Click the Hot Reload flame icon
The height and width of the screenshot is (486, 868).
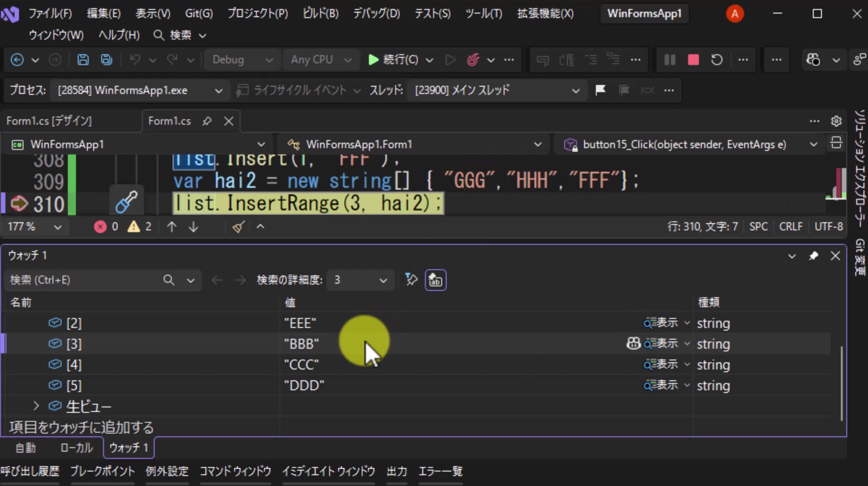click(x=473, y=60)
